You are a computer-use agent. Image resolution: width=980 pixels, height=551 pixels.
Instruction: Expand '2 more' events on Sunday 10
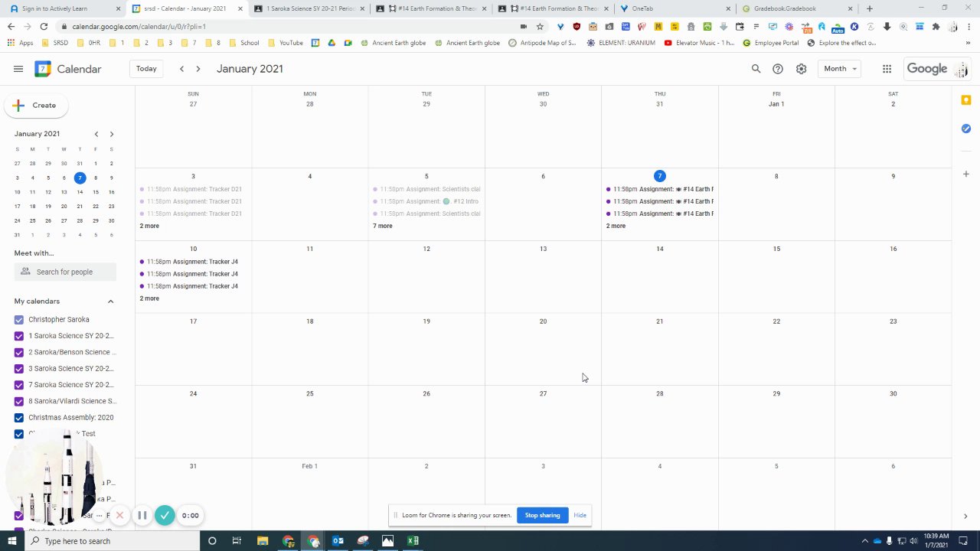click(149, 298)
